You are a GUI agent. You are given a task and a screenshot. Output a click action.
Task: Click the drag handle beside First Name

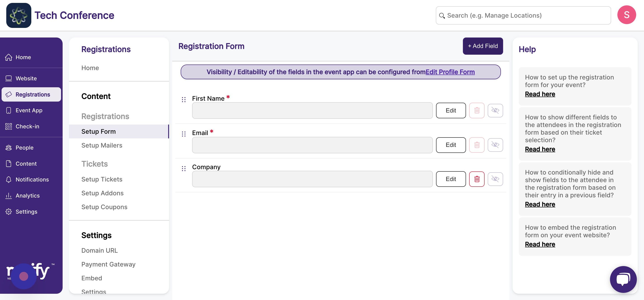click(x=184, y=100)
